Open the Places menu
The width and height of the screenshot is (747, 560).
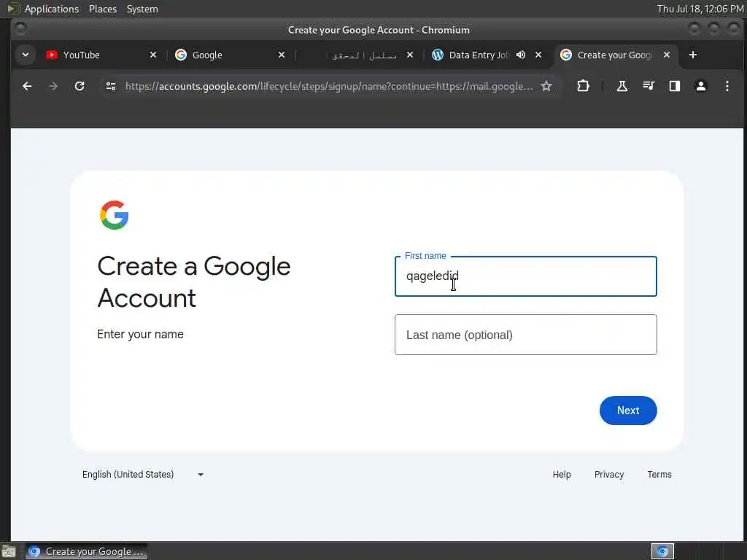[x=102, y=9]
